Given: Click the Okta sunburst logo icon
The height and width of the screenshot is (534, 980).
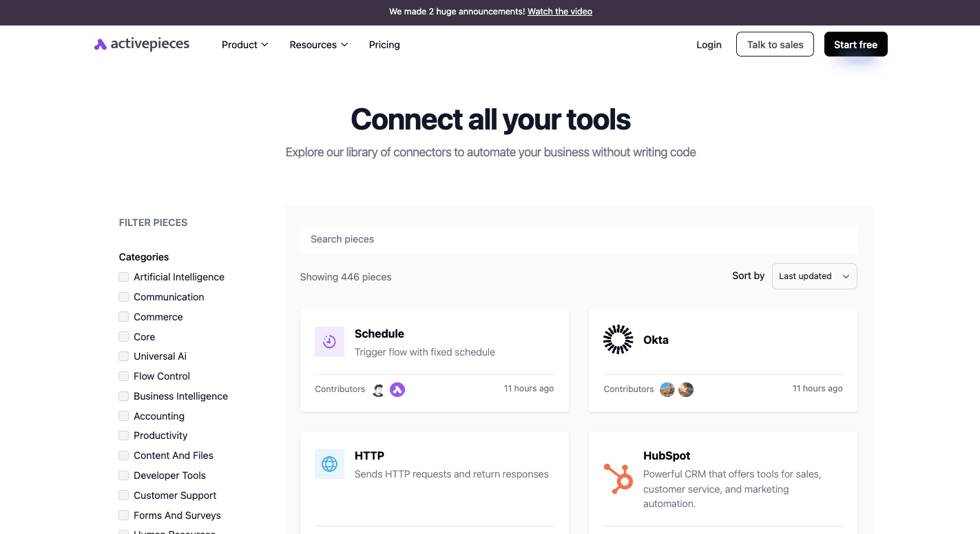Looking at the screenshot, I should point(618,340).
